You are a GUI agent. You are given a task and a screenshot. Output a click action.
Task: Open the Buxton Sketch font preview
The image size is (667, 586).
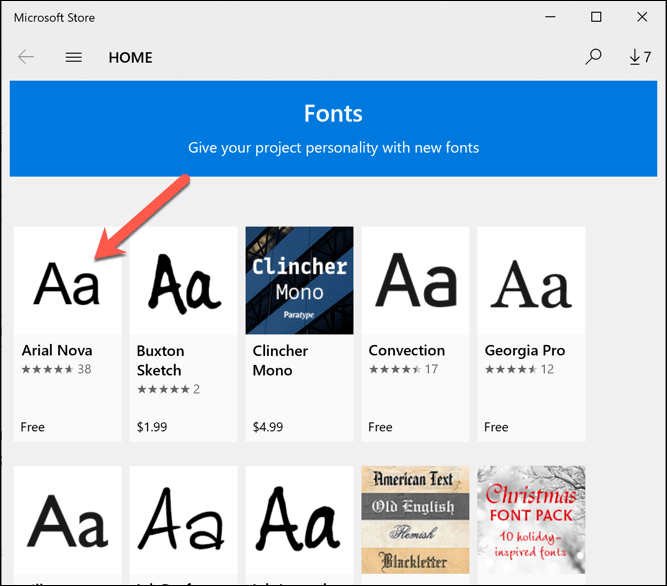point(184,280)
